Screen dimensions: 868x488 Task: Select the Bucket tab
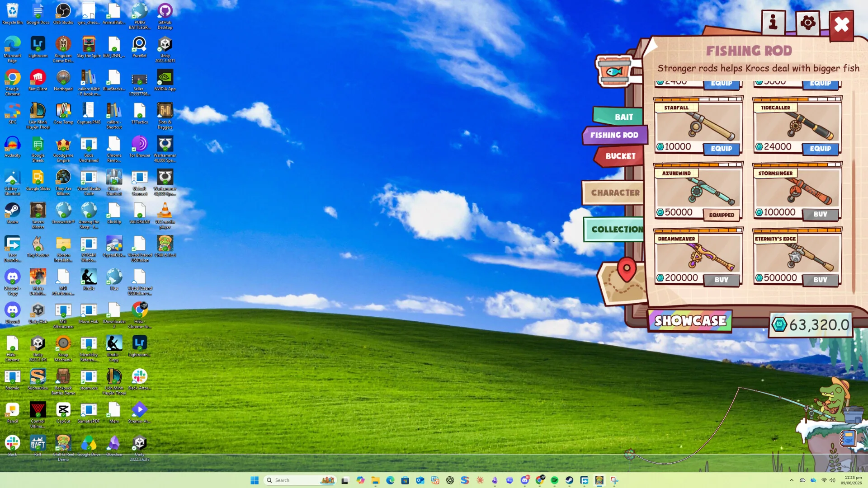[x=619, y=156]
